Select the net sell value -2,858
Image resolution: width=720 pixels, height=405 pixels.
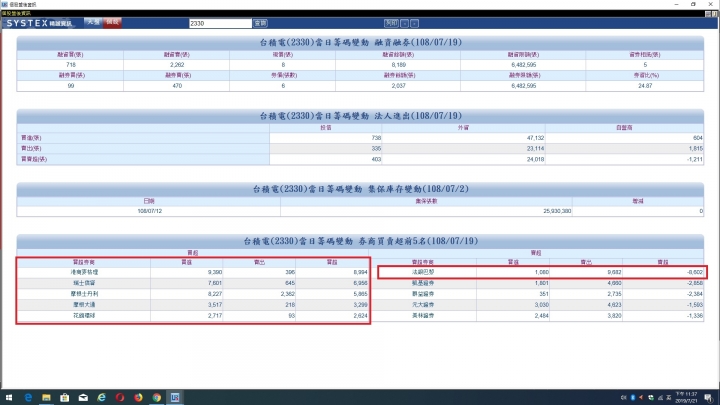tap(694, 283)
